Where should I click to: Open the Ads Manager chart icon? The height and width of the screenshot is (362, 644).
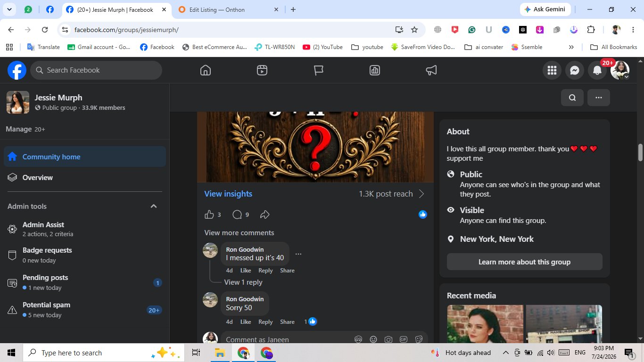pos(375,70)
